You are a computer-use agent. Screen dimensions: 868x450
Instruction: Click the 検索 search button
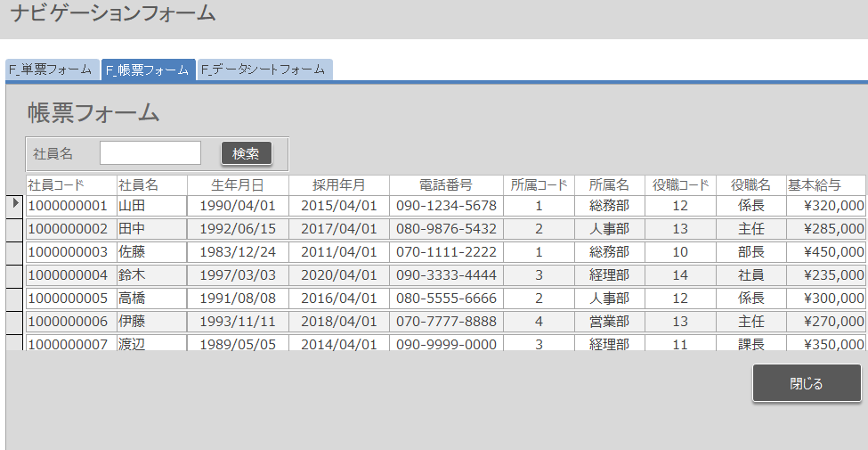pos(246,153)
